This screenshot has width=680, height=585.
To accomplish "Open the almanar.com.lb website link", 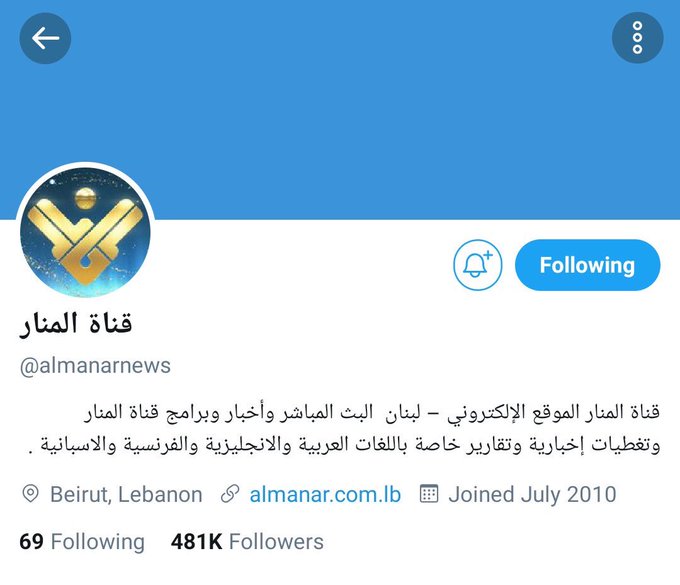I will pos(325,494).
